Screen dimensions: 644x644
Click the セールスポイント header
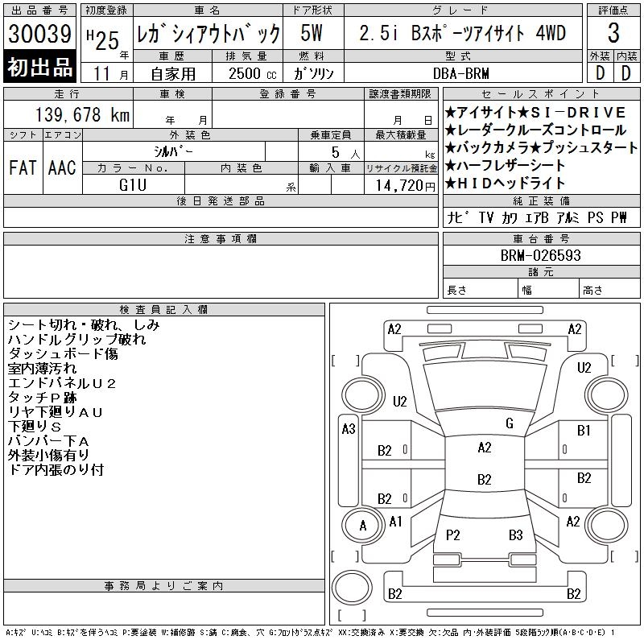click(x=541, y=94)
